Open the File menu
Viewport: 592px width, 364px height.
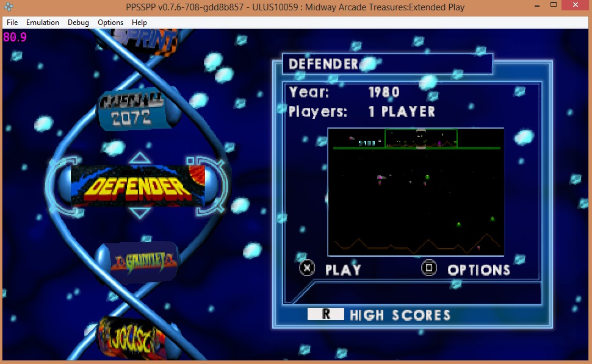(x=12, y=23)
